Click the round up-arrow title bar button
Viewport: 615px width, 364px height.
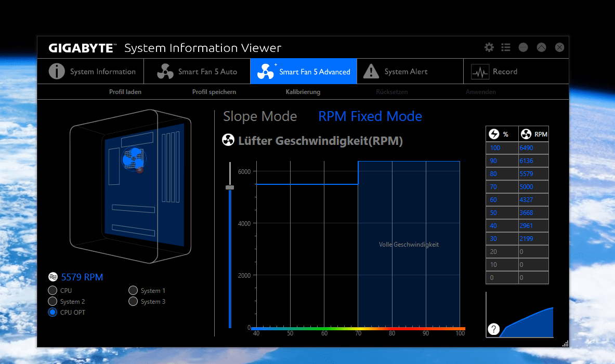pyautogui.click(x=541, y=47)
